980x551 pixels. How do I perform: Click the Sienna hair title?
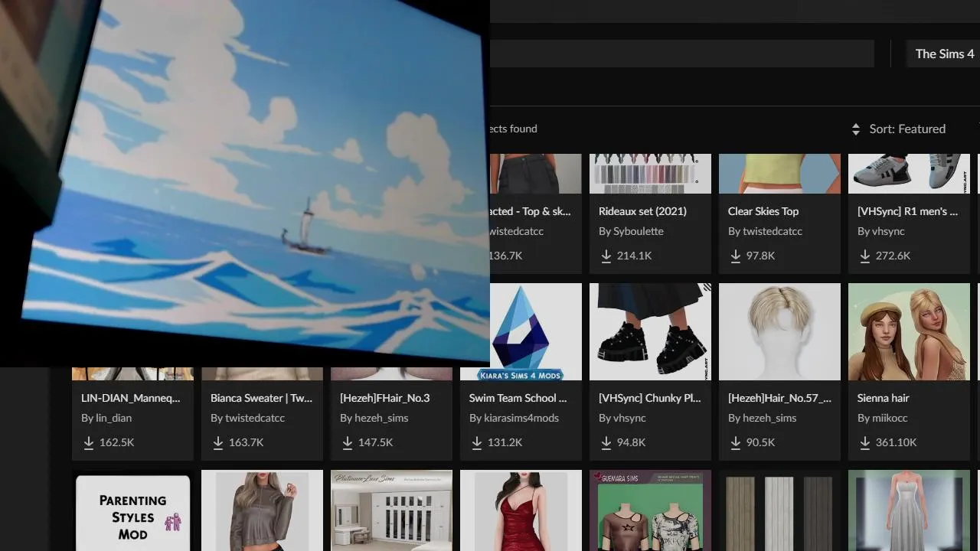tap(884, 398)
